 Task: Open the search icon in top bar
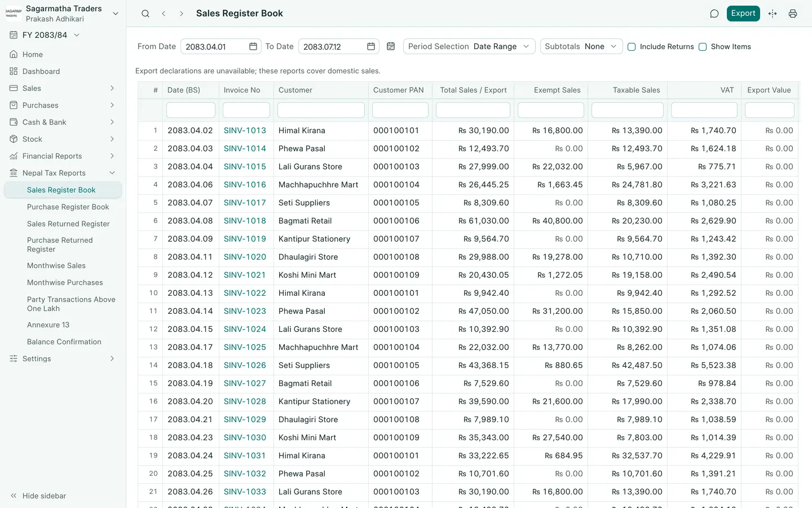[145, 14]
